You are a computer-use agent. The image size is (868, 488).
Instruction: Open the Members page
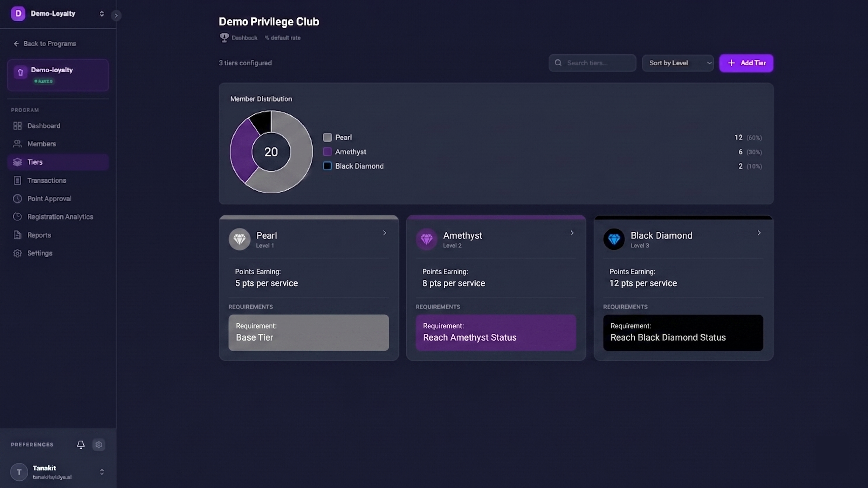pos(58,144)
